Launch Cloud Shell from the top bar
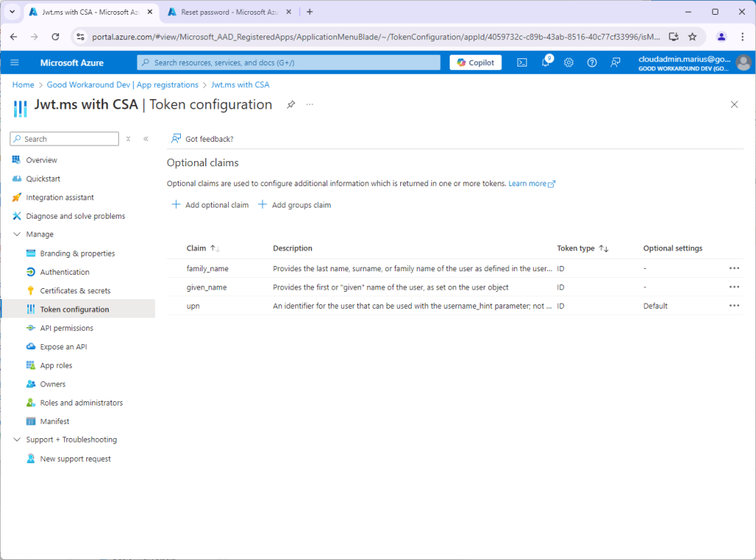 point(521,63)
